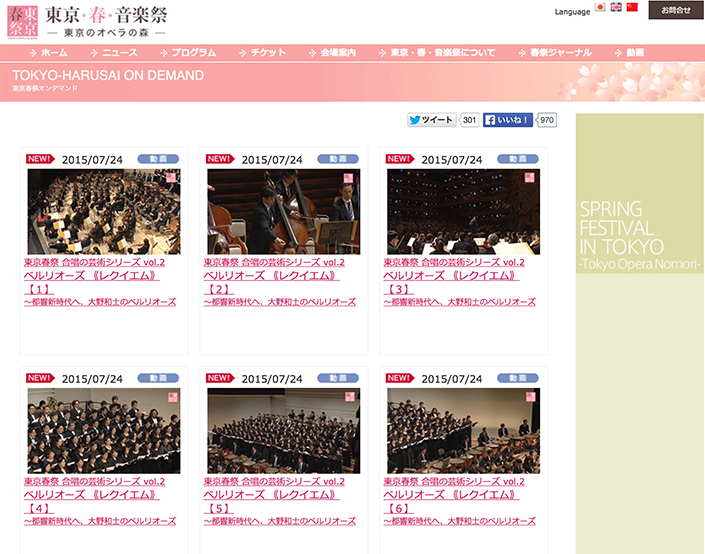This screenshot has height=554, width=705.
Task: Open the ベルリオーズ《レクイエム》【6】 link
Action: point(451,501)
